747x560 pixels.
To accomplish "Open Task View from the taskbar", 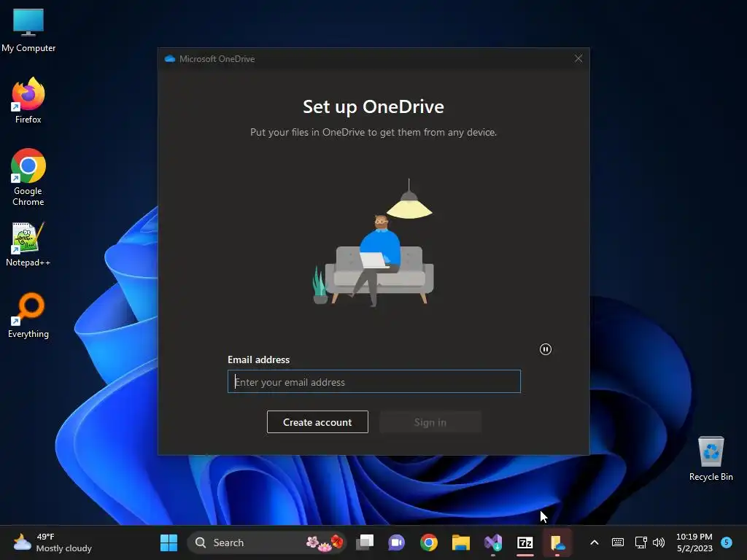I will coord(365,542).
